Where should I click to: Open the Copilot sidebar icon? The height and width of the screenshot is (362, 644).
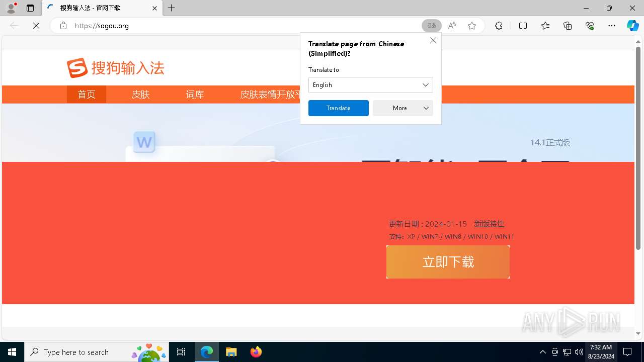(x=632, y=26)
